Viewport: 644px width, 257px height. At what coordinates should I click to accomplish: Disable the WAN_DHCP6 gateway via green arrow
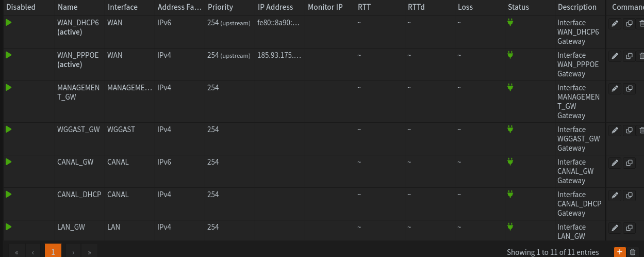coord(9,23)
